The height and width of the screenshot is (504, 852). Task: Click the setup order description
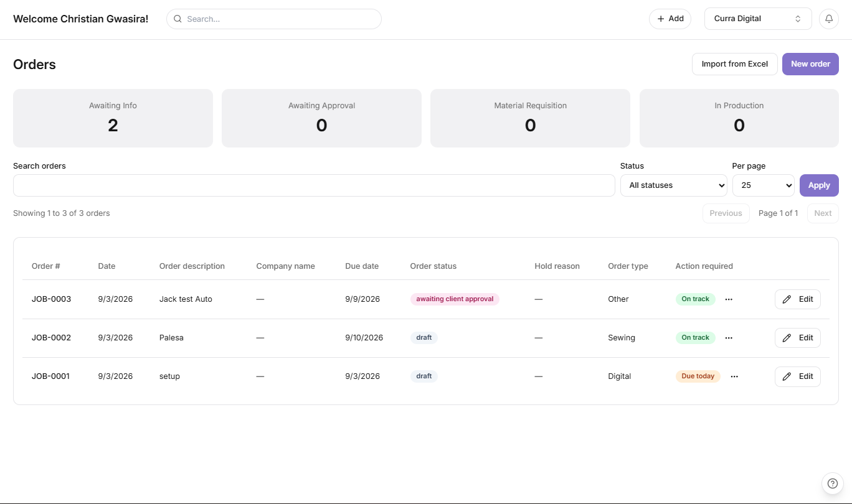169,376
